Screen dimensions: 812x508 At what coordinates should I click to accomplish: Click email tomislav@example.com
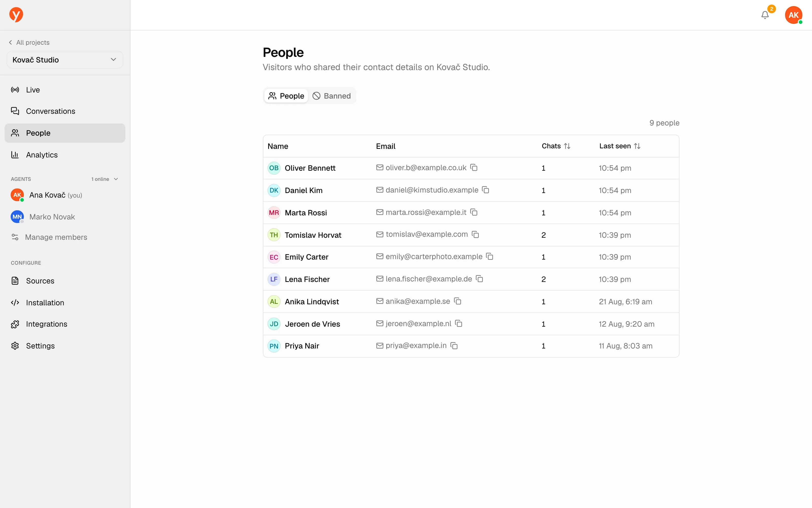pyautogui.click(x=427, y=234)
